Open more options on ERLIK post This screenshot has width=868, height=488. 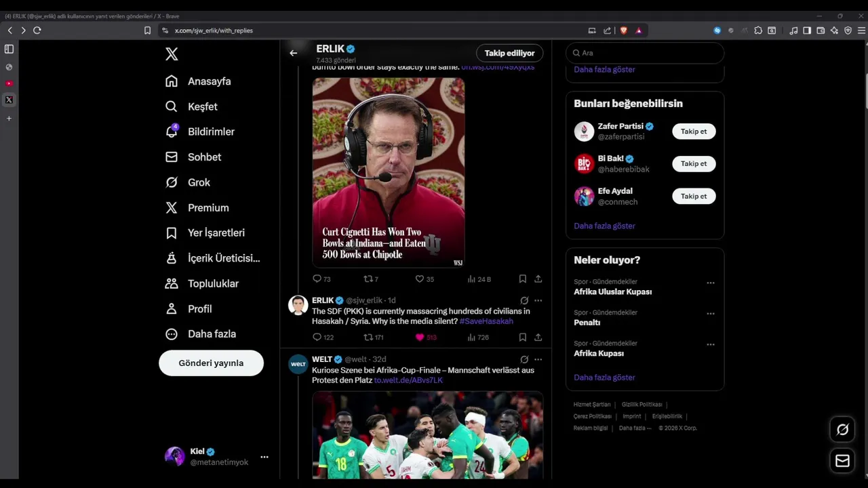pos(538,300)
